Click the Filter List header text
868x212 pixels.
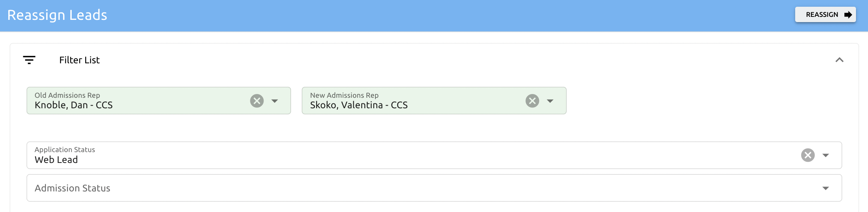pyautogui.click(x=79, y=60)
